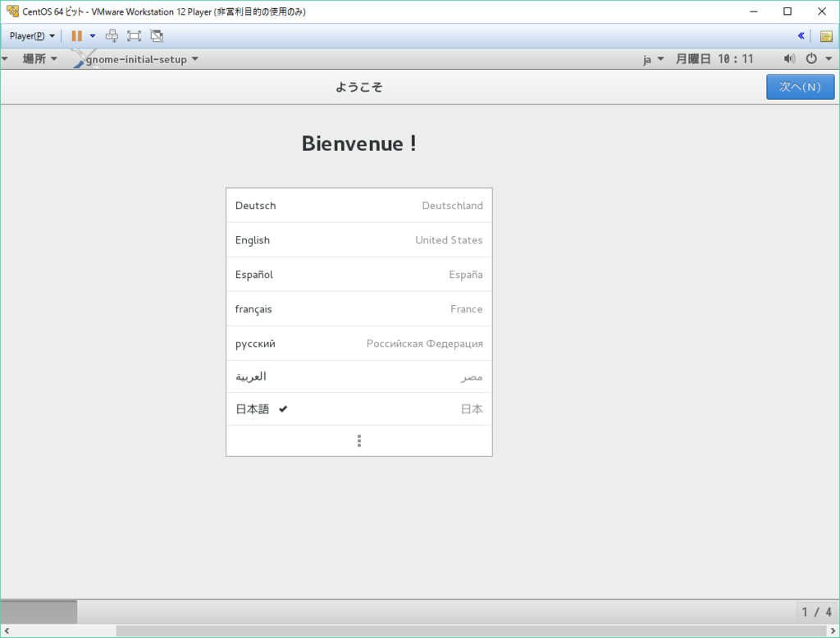This screenshot has width=840, height=638.
Task: Click Send Ctrl+Alt+Del toolbar icon
Action: point(112,36)
